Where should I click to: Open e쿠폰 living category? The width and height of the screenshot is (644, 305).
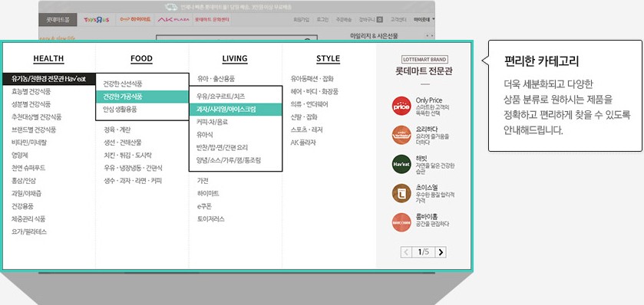tap(204, 206)
